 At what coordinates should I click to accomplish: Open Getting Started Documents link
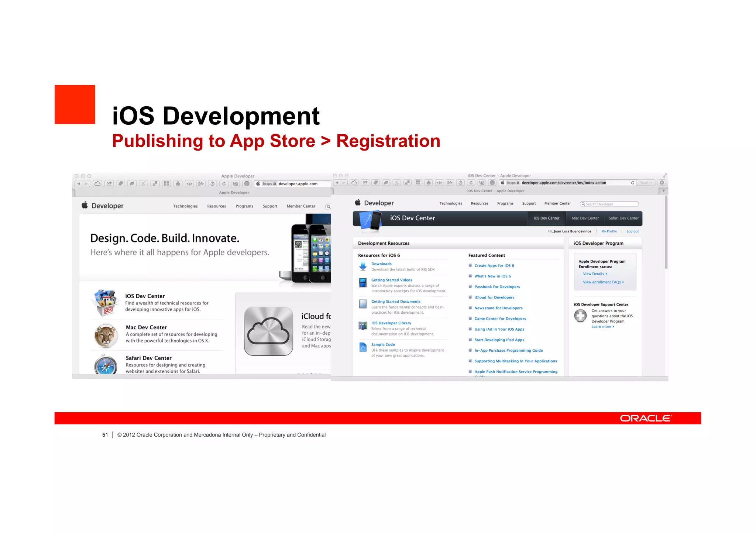396,302
